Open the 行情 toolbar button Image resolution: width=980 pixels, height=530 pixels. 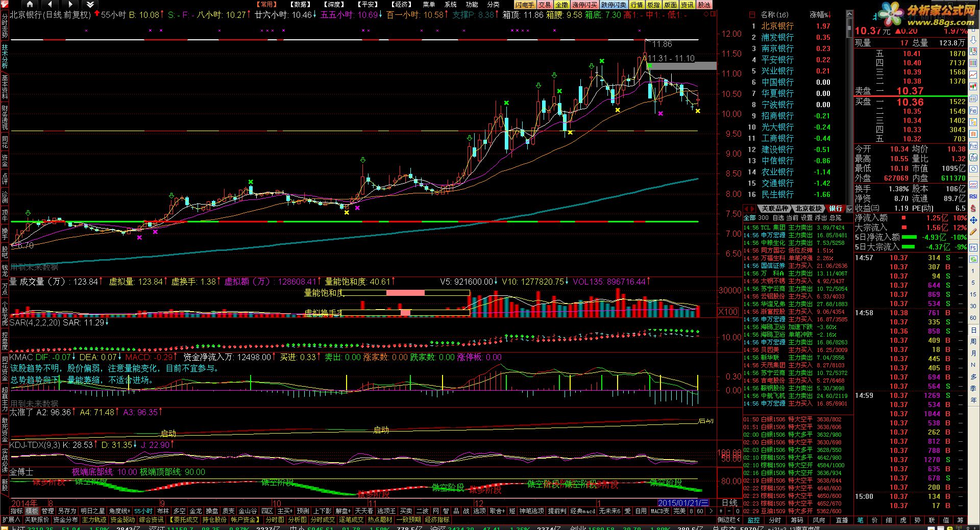pos(637,5)
